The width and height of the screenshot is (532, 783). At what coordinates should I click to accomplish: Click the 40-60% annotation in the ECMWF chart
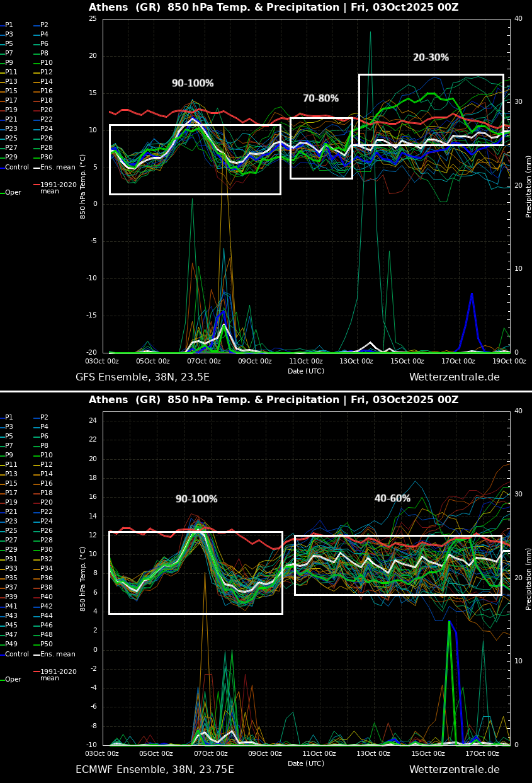392,499
